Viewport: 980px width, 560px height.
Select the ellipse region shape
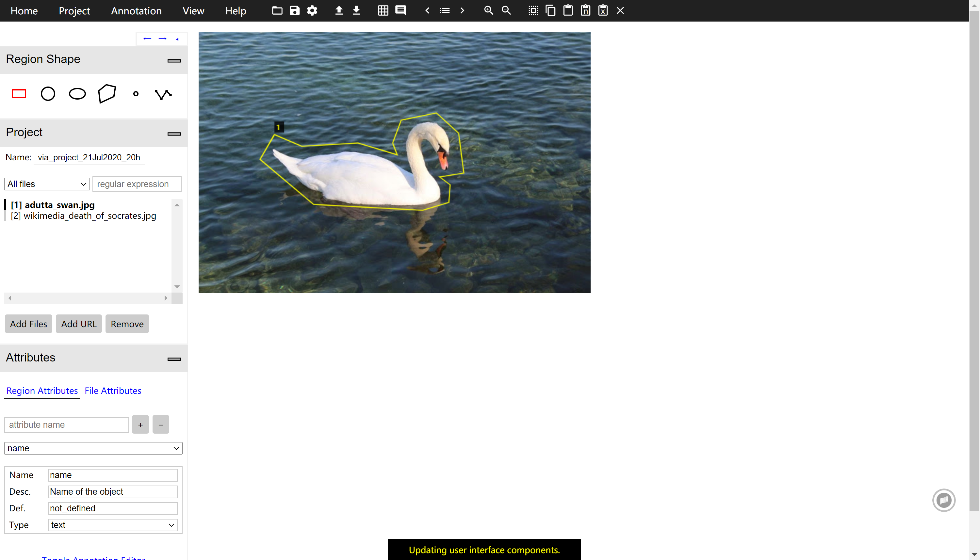click(x=77, y=94)
